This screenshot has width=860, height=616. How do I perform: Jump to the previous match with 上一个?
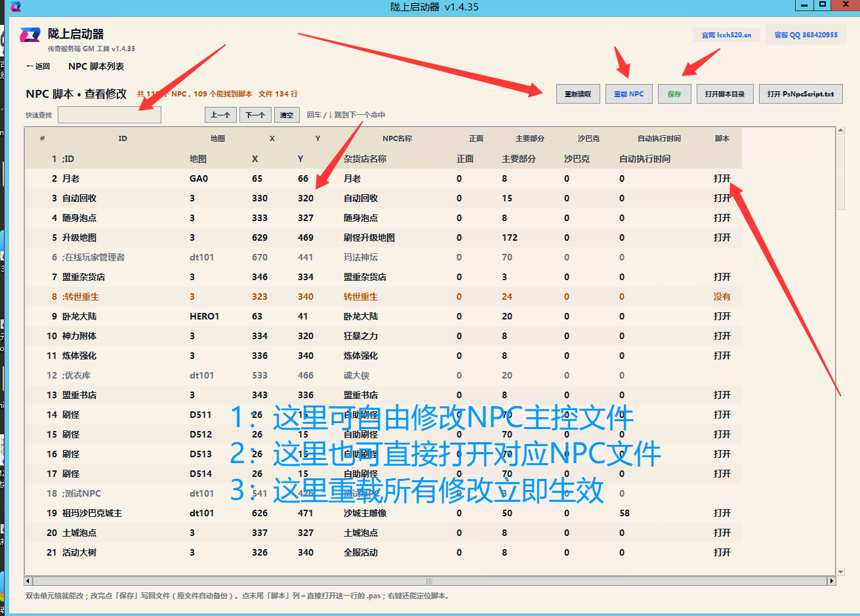click(x=220, y=115)
